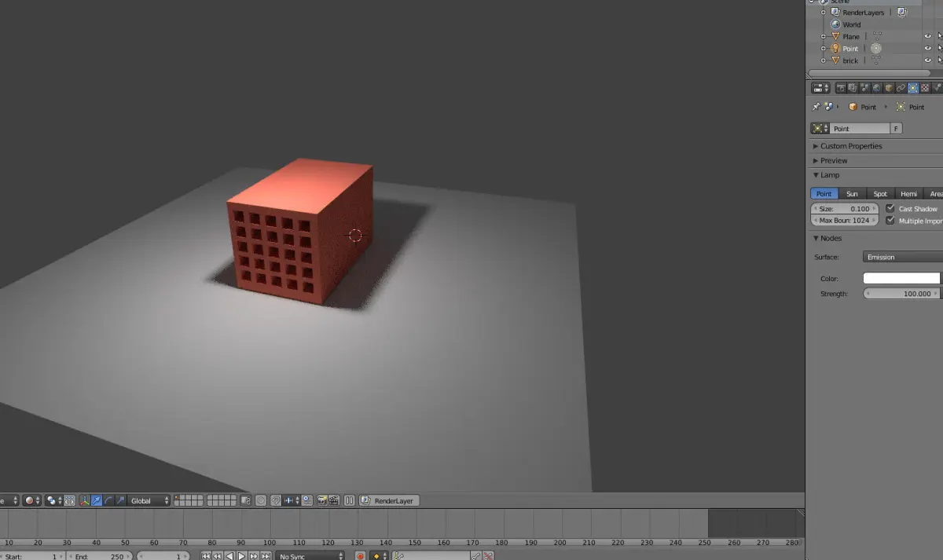The width and height of the screenshot is (943, 560).
Task: Click the lamp Strength value field
Action: (901, 294)
